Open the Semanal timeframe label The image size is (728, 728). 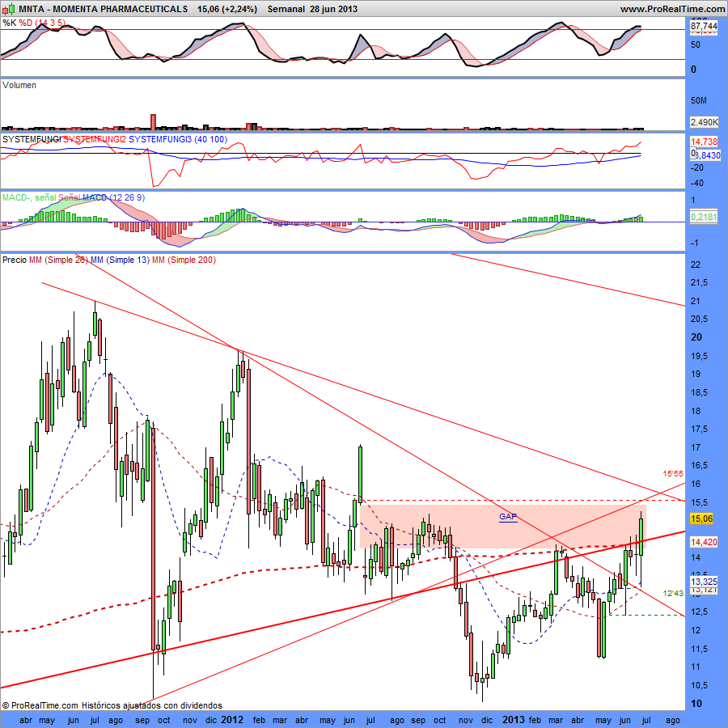point(286,9)
